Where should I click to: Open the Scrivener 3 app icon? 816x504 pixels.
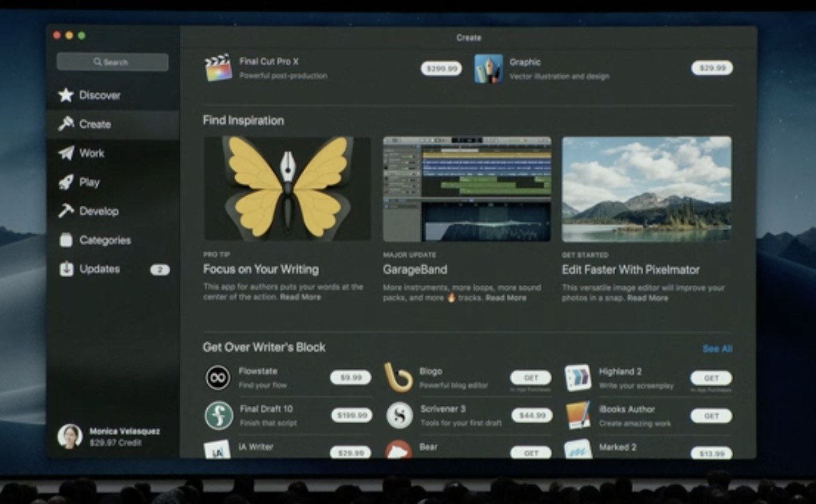tap(400, 415)
